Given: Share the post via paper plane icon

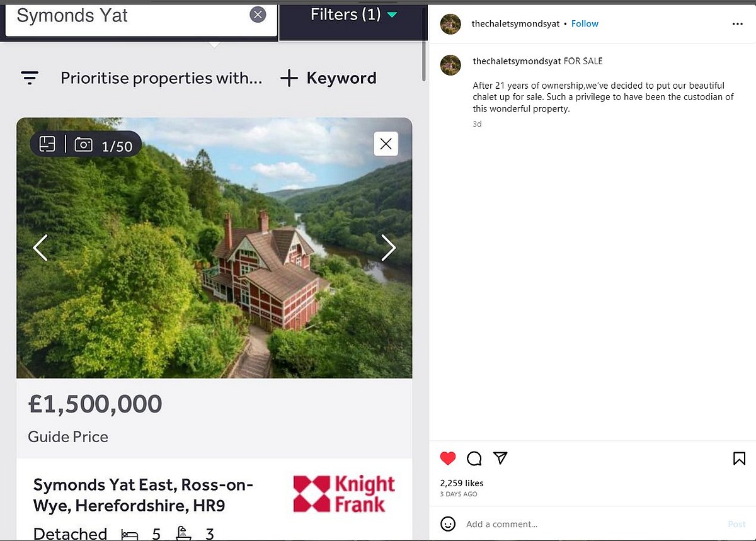Looking at the screenshot, I should click(x=501, y=458).
